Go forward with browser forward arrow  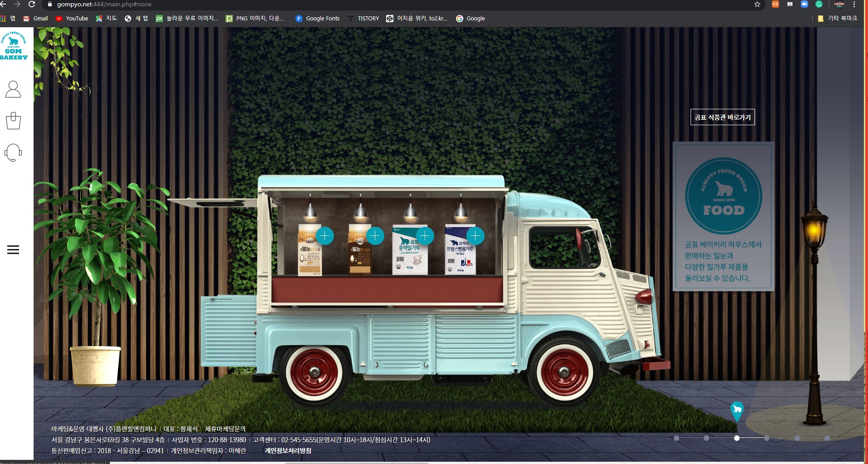[x=17, y=4]
